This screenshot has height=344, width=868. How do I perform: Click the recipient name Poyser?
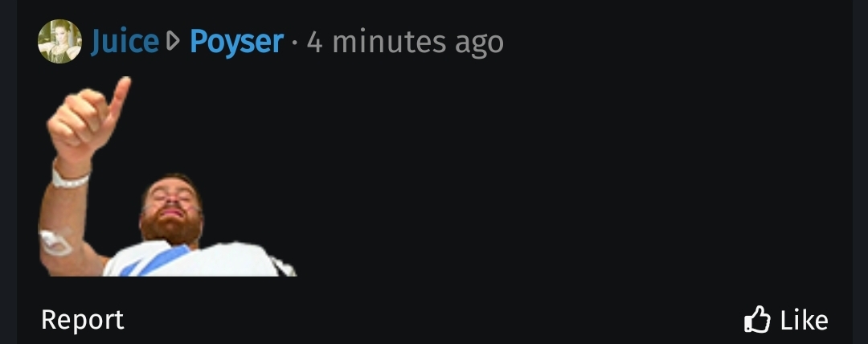[236, 42]
